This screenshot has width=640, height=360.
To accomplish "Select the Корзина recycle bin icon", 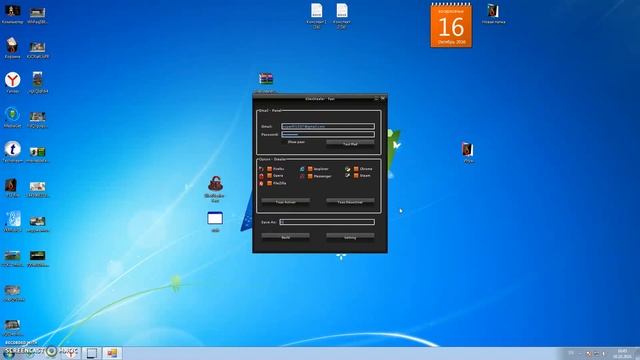I will pos(12,48).
